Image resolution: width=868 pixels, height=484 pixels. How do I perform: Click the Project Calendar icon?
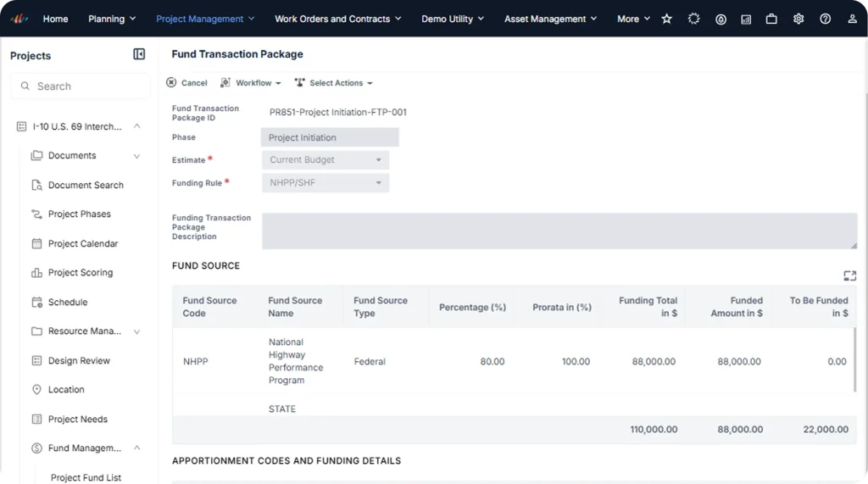click(36, 243)
